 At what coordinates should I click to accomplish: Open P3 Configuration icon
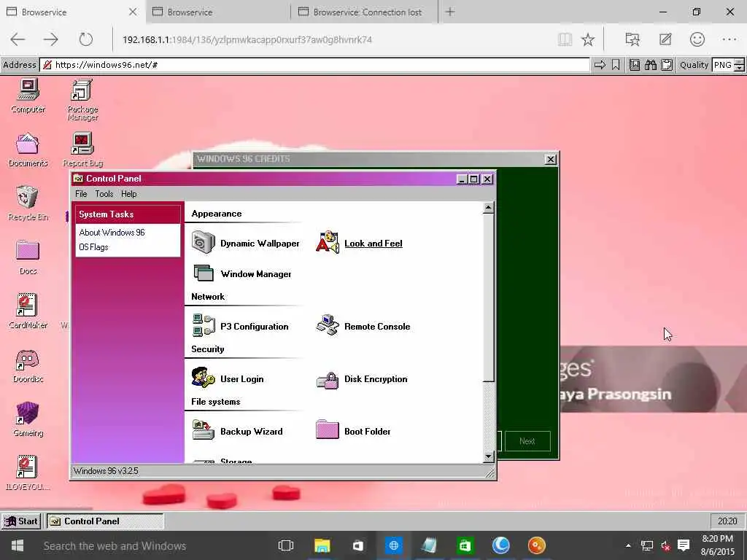point(204,326)
